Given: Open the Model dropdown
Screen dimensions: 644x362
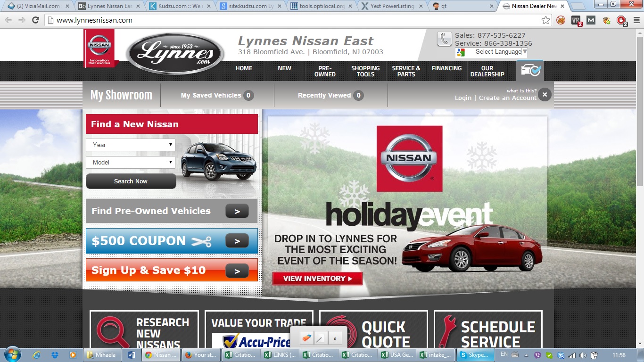Looking at the screenshot, I should [131, 162].
